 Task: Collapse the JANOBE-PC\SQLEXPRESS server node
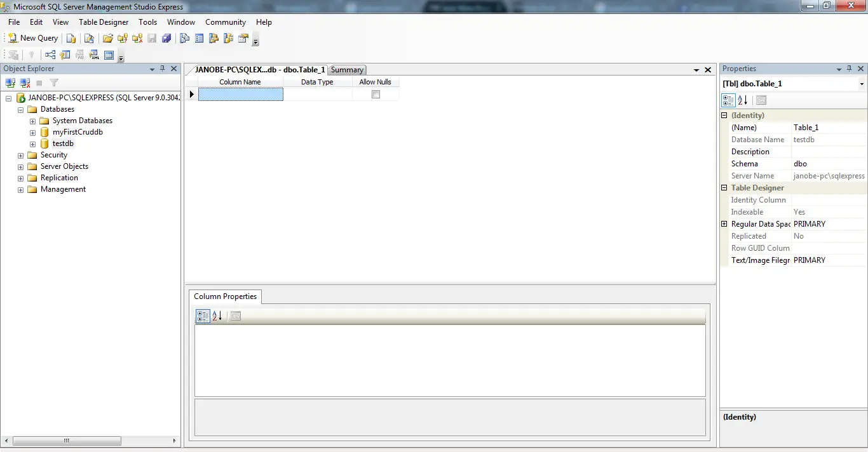click(8, 98)
